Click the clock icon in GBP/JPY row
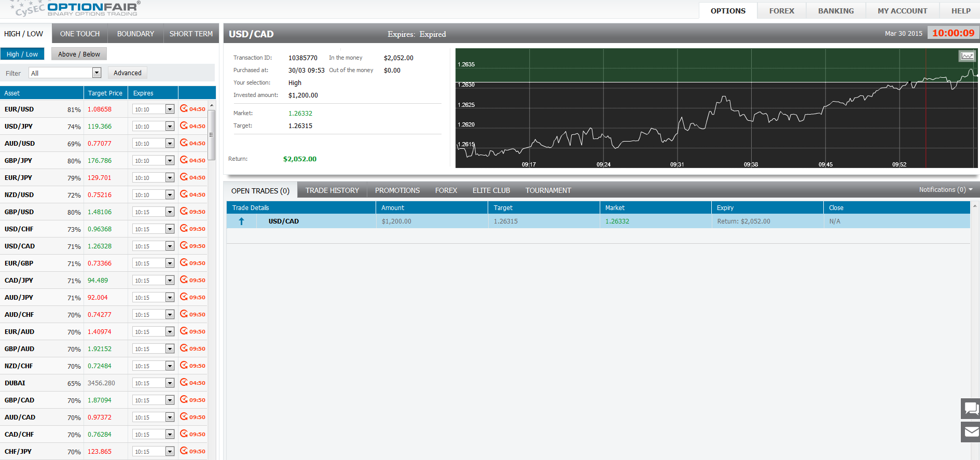The image size is (980, 460). click(184, 160)
